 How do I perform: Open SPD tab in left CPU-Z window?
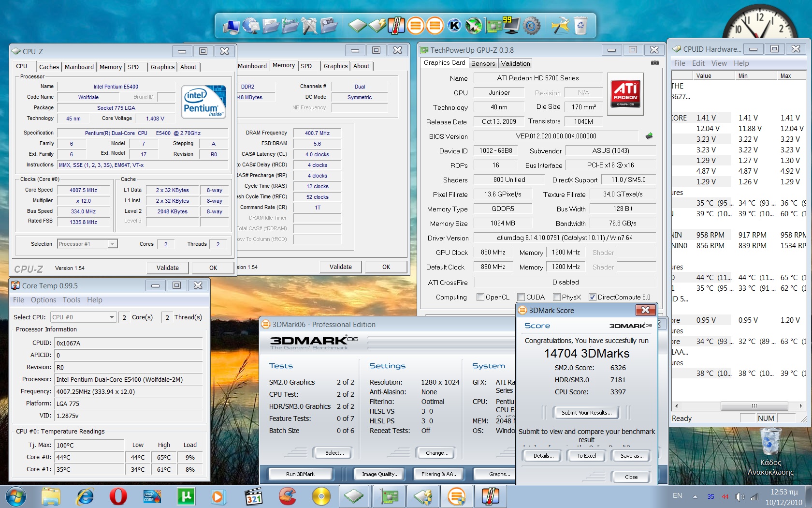click(x=133, y=67)
